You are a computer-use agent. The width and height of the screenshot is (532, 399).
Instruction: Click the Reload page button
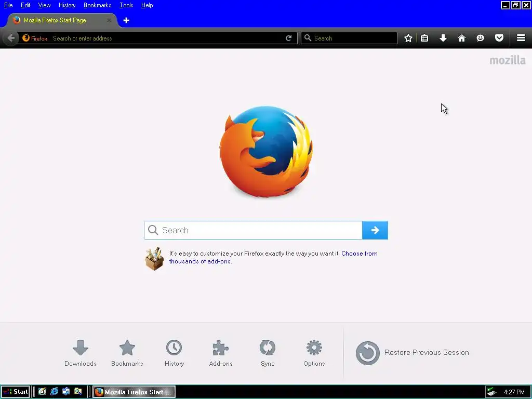pyautogui.click(x=289, y=38)
